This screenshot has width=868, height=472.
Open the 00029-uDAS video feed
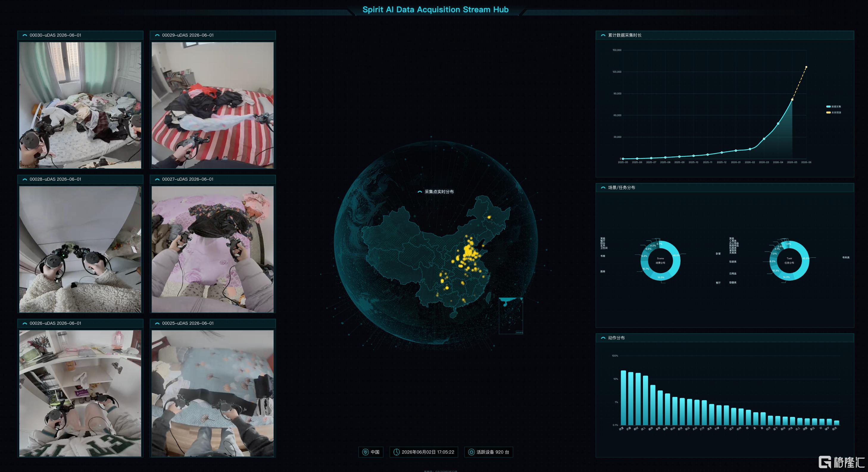pyautogui.click(x=213, y=105)
